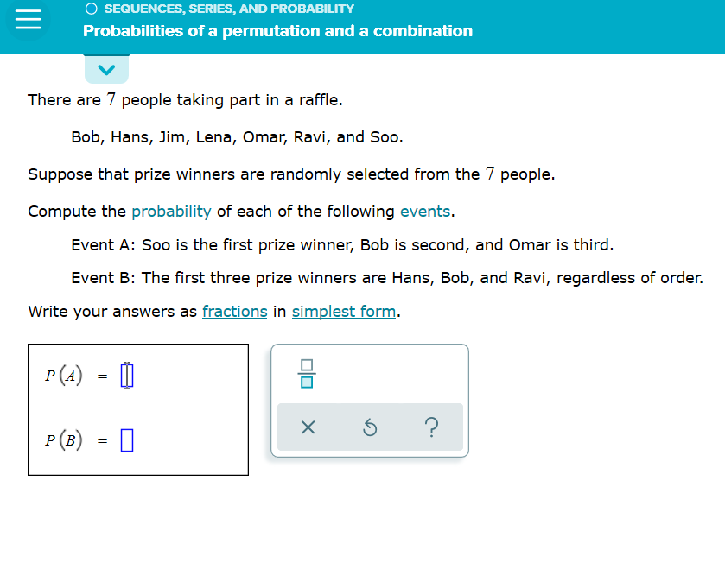Screen dimensions: 725x588
Task: Click the undo/reset arrow icon
Action: point(370,427)
